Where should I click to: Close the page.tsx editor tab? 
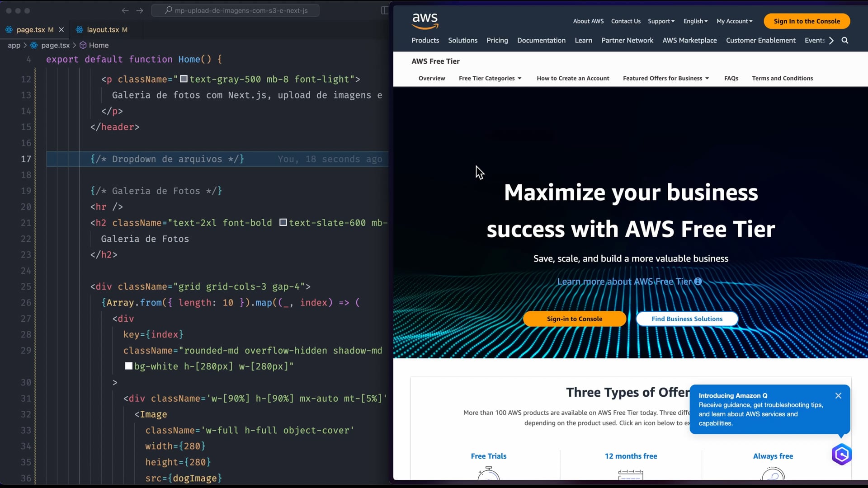pos(61,30)
